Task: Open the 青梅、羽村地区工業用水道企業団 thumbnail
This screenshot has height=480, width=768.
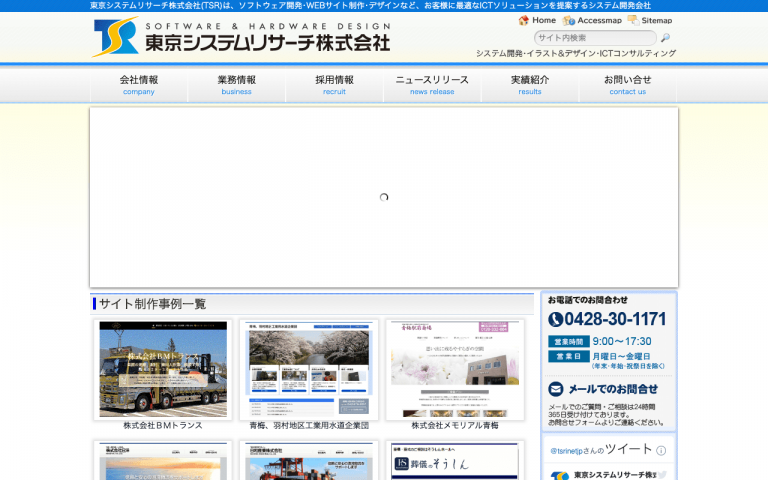Action: click(309, 369)
